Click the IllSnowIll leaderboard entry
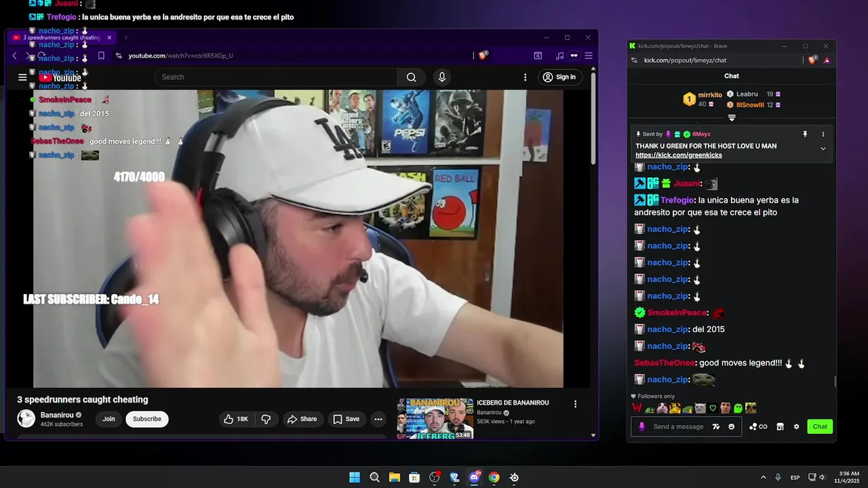868x488 pixels. (753, 105)
